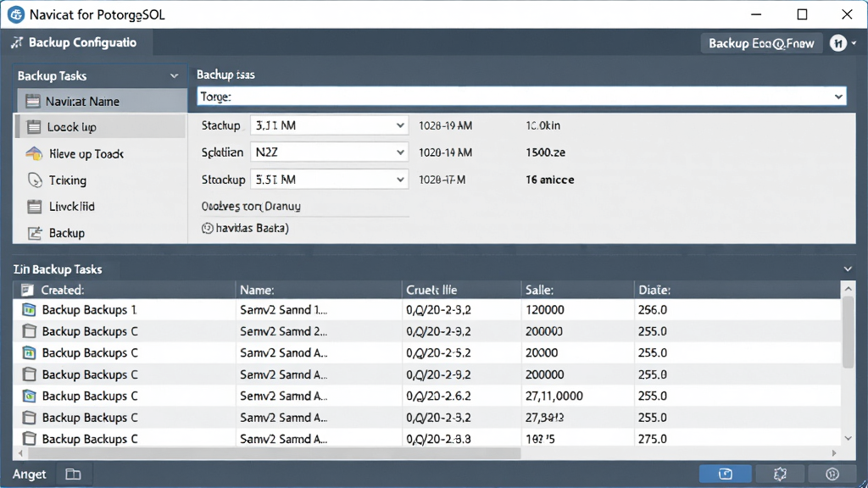Open the Torge combo box
The height and width of the screenshot is (488, 868).
pos(521,97)
